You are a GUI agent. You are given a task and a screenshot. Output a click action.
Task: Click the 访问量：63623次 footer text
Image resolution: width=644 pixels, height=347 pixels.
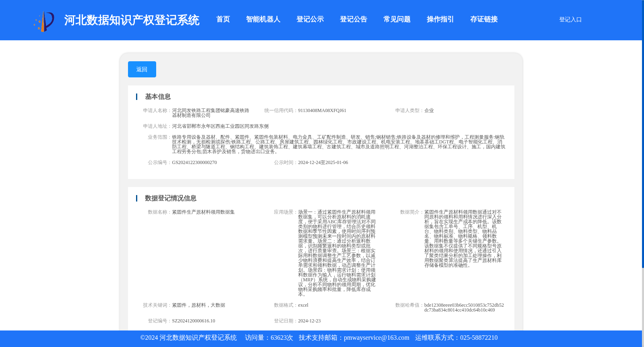pyautogui.click(x=269, y=338)
